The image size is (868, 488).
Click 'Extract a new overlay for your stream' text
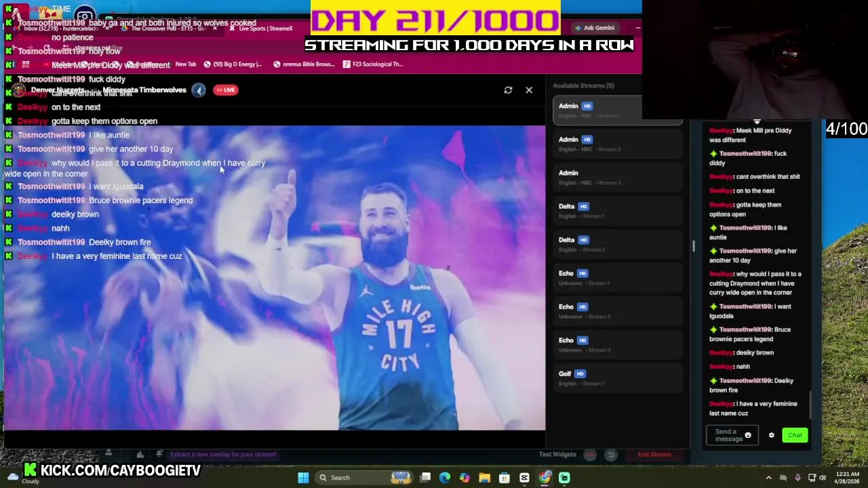coord(223,454)
